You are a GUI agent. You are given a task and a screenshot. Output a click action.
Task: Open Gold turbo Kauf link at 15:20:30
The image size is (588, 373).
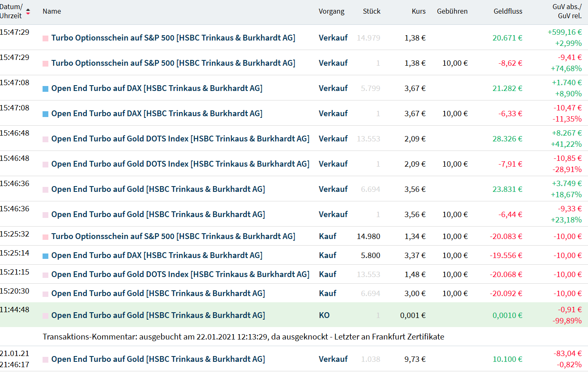click(158, 294)
